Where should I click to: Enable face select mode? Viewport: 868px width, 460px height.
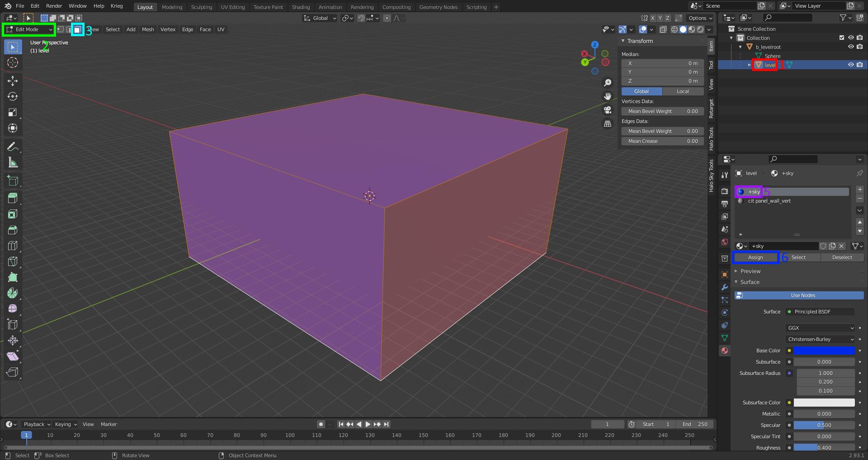(x=78, y=29)
